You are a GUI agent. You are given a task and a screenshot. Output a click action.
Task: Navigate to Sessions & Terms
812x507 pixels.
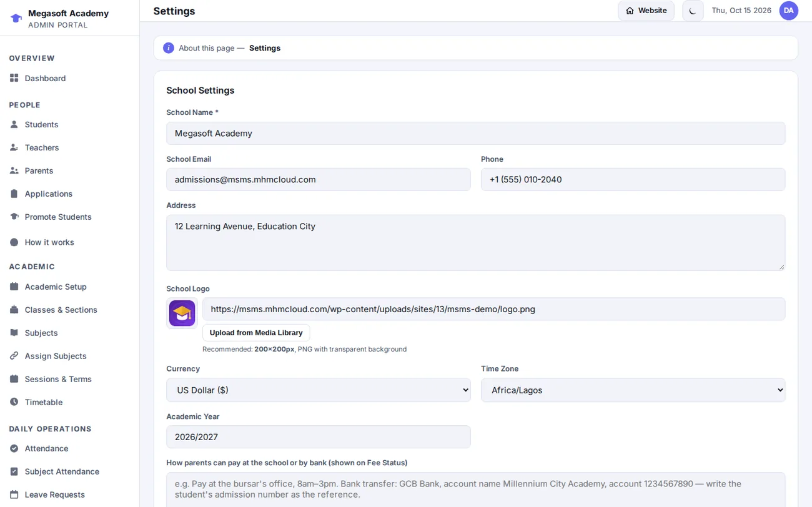pos(58,379)
